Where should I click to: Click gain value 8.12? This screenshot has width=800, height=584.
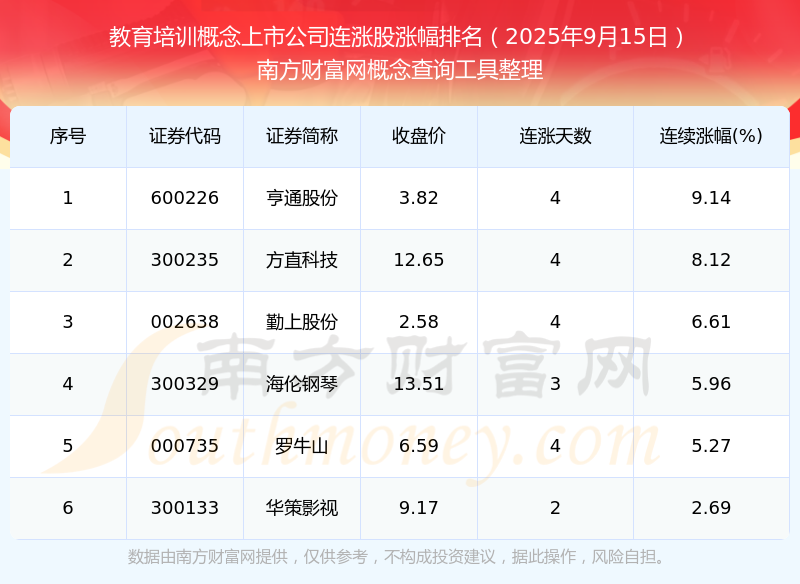pos(711,260)
